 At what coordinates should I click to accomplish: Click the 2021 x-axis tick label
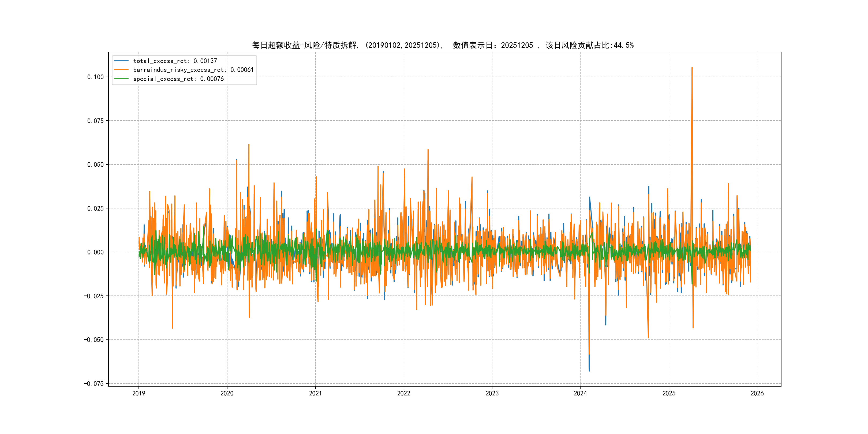(x=315, y=393)
